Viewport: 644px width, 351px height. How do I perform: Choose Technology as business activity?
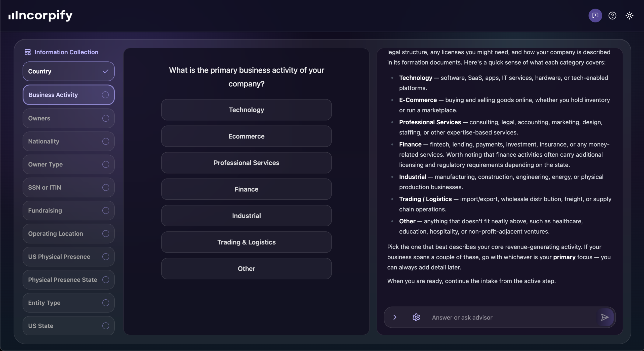(246, 110)
